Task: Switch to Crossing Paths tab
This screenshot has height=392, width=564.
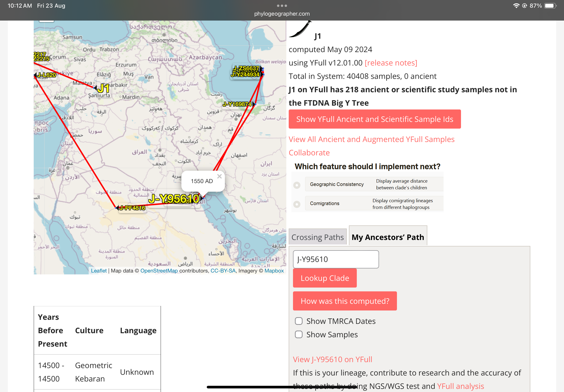Action: 317,237
